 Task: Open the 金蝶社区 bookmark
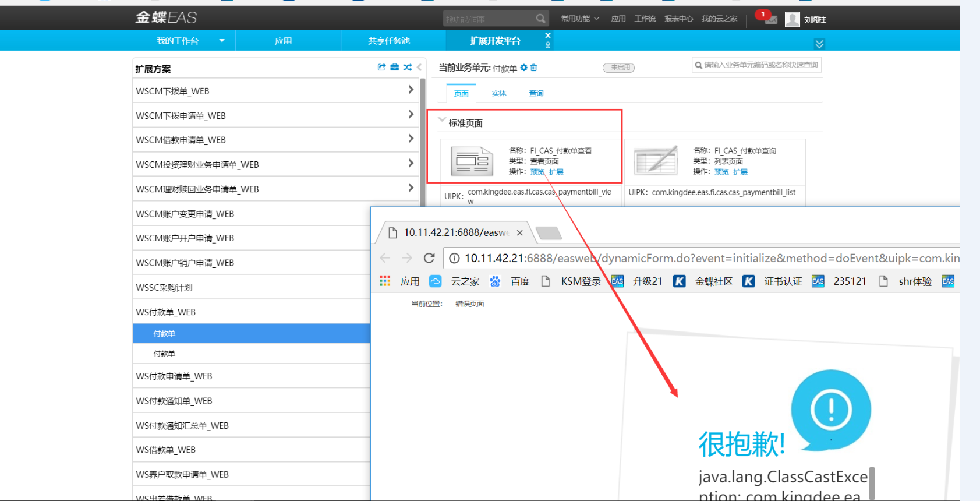point(703,281)
